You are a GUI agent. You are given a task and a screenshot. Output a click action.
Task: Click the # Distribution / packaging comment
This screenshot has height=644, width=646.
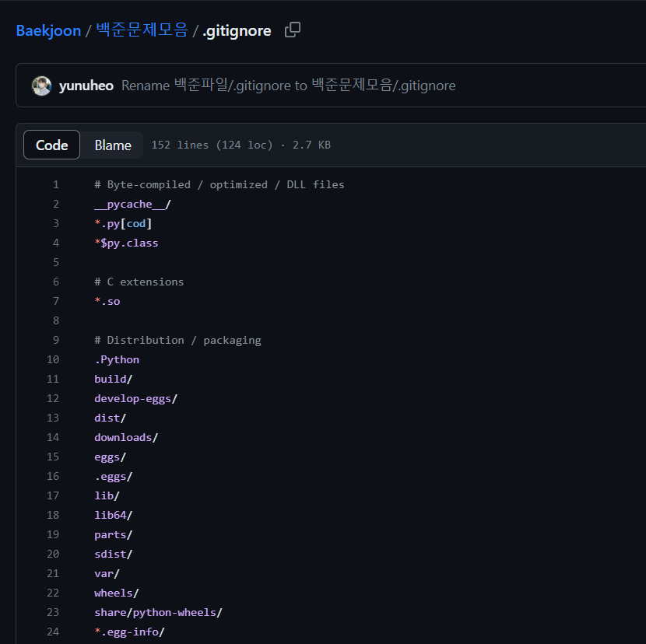(177, 340)
